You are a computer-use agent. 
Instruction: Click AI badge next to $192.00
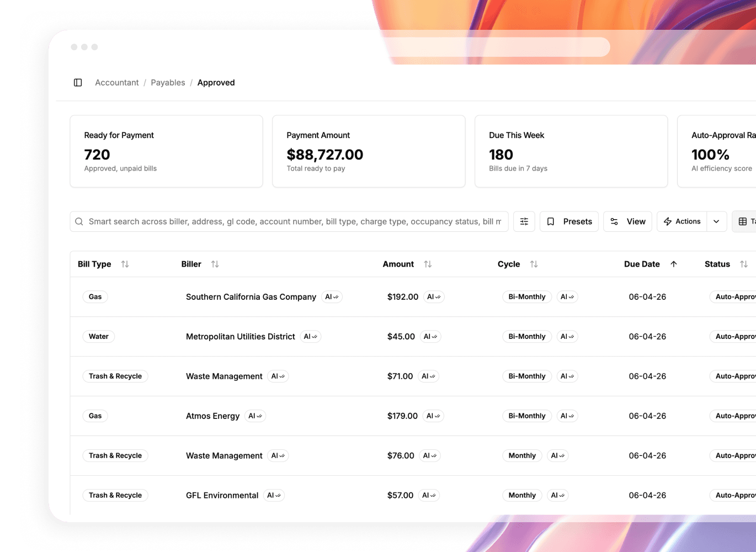click(434, 297)
